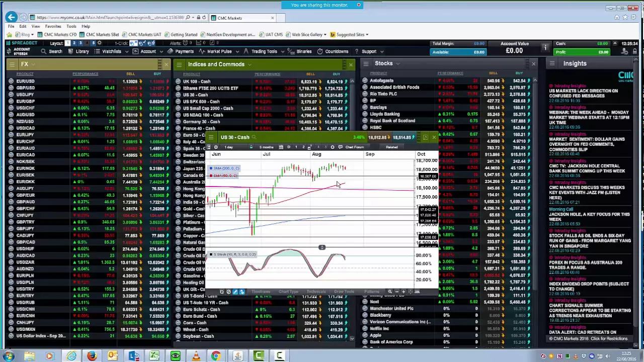Image resolution: width=644 pixels, height=362 pixels.
Task: Open the Favorites browser menu
Action: point(53,26)
